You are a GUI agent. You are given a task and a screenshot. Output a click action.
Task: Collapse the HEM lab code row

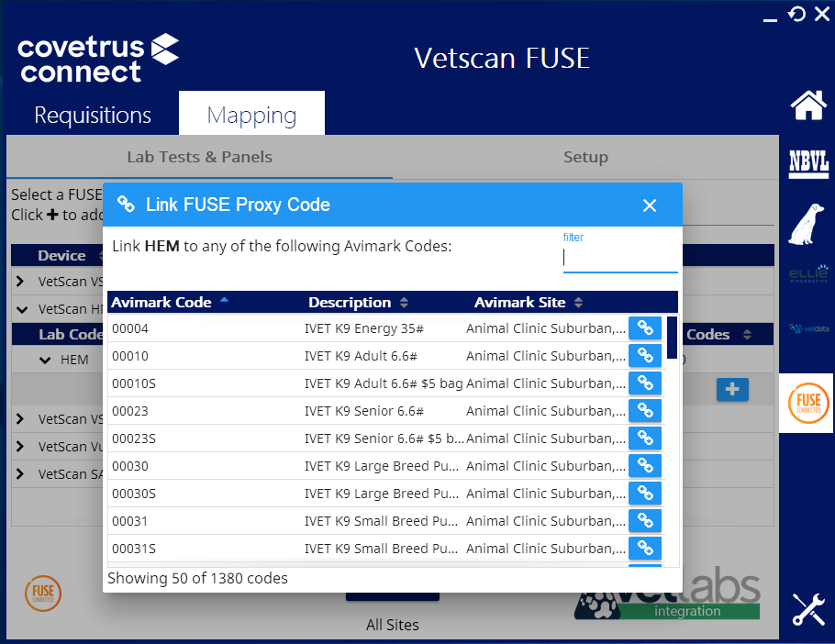45,361
